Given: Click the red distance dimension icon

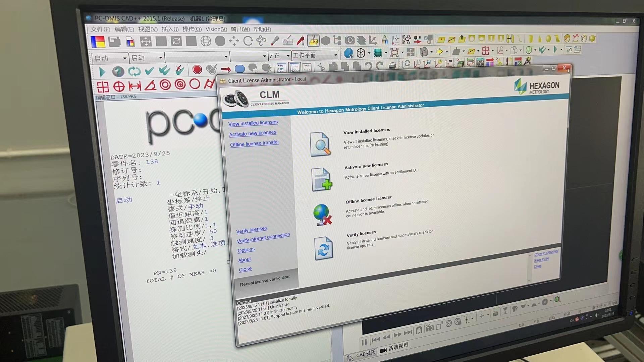Looking at the screenshot, I should click(x=135, y=86).
